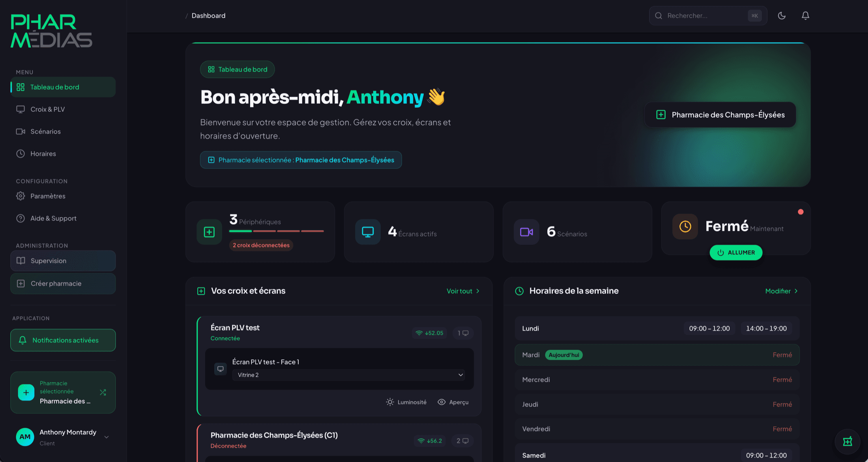
Task: Toggle dark mode with moon icon
Action: (782, 15)
